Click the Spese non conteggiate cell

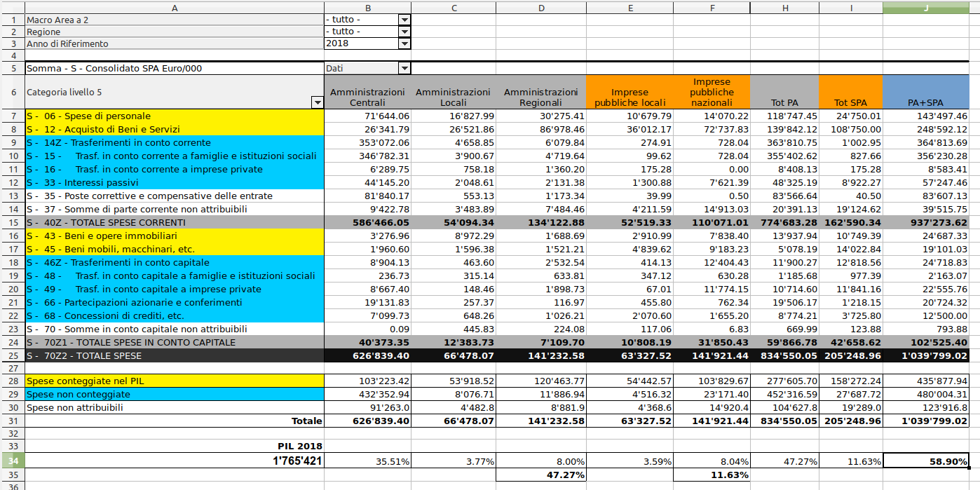click(175, 394)
